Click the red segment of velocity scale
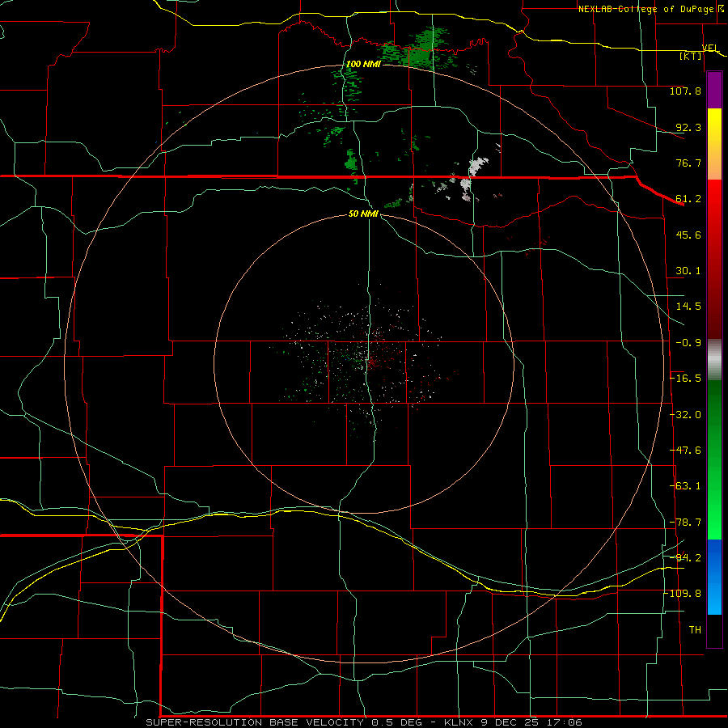Image resolution: width=728 pixels, height=728 pixels. click(714, 259)
